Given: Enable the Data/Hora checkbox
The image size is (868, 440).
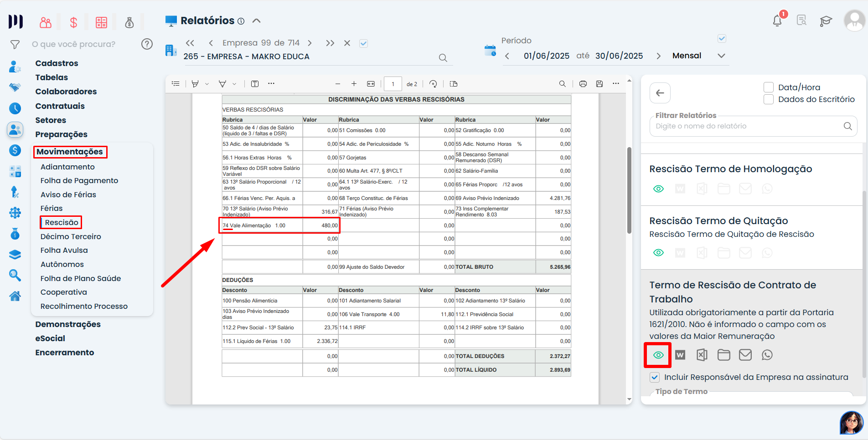Looking at the screenshot, I should click(769, 87).
